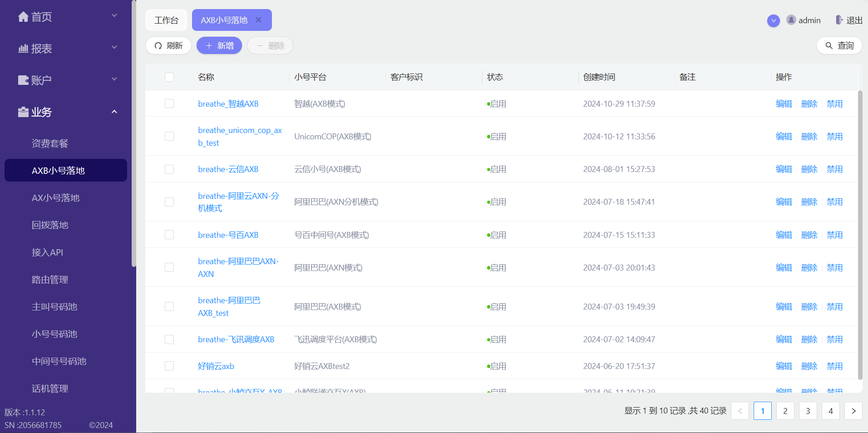This screenshot has height=433, width=868.
Task: Click the briefcase icon for 业务
Action: pyautogui.click(x=23, y=112)
